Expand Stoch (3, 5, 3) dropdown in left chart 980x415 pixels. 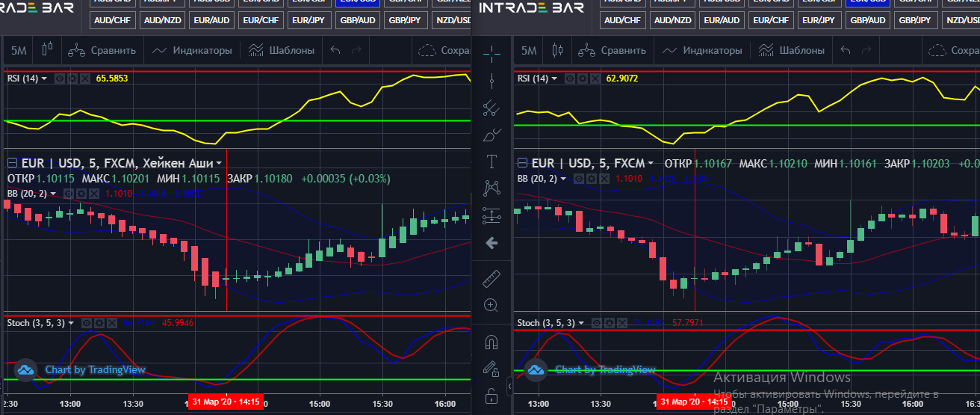coord(72,323)
